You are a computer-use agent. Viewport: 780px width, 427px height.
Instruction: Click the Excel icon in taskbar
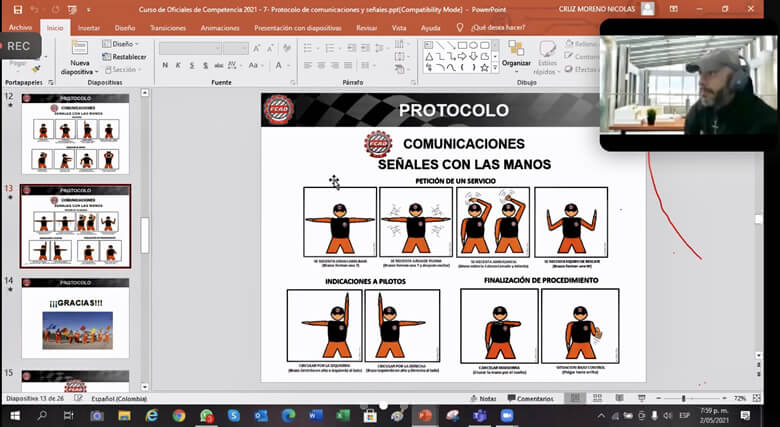click(343, 415)
